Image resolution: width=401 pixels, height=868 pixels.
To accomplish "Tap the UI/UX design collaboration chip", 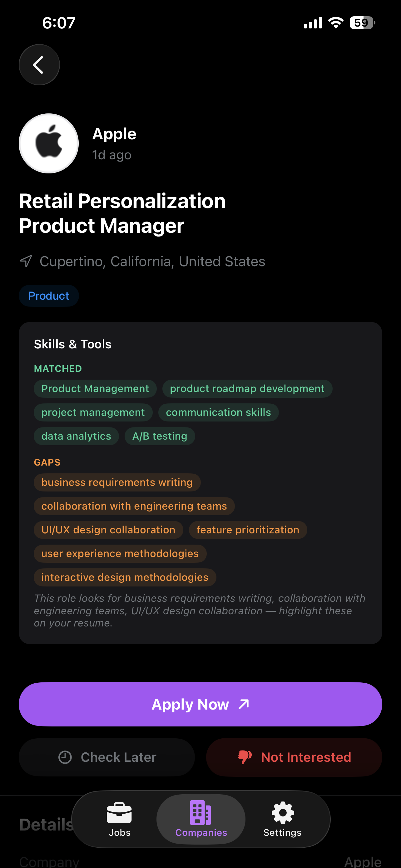I will pyautogui.click(x=108, y=530).
